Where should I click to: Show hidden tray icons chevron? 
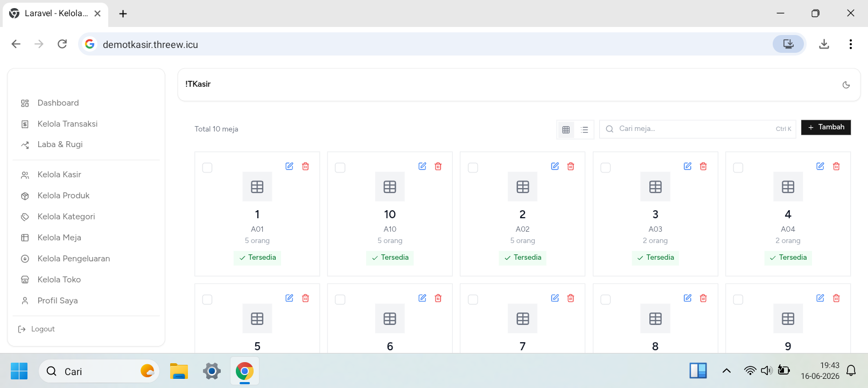coord(726,371)
